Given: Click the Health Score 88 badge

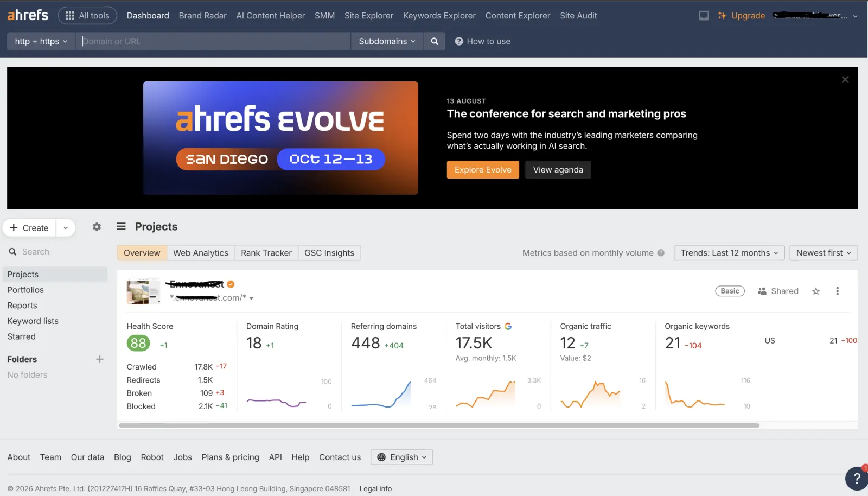Looking at the screenshot, I should [x=138, y=343].
